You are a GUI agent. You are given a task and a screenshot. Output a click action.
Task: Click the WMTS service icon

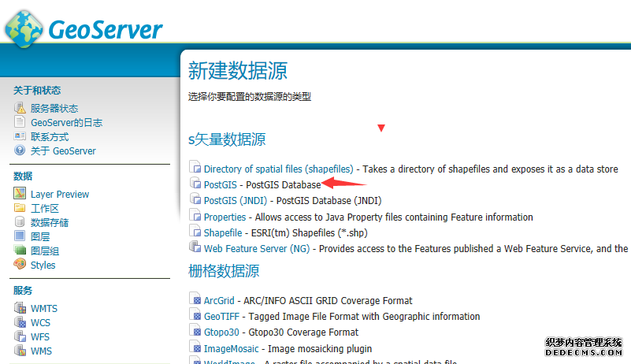[x=20, y=308]
